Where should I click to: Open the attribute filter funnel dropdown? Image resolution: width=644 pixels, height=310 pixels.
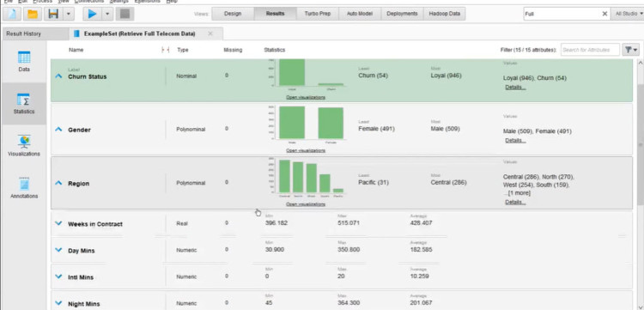[x=630, y=50]
